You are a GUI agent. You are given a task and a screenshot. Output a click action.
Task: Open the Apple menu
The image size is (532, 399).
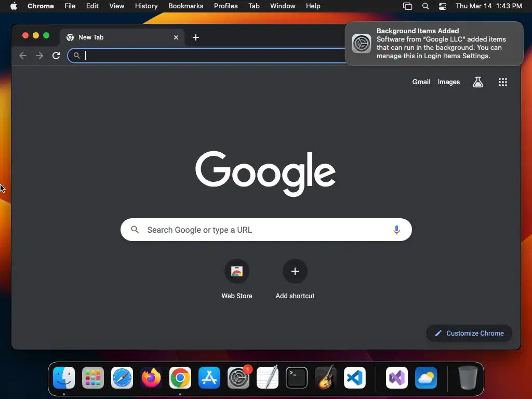click(x=14, y=6)
